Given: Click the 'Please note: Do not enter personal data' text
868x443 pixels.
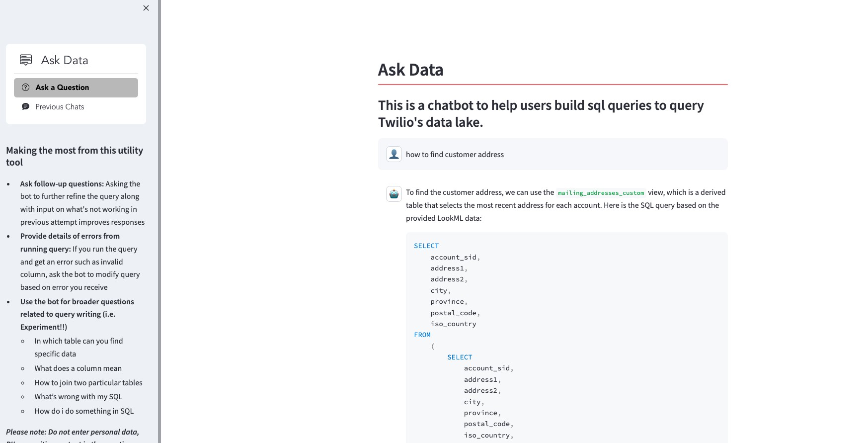Looking at the screenshot, I should tap(73, 432).
